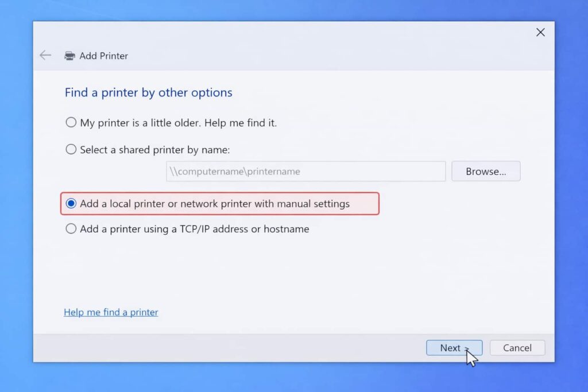Click the 'Find a printer by other options' heading
The image size is (588, 392).
coord(149,92)
